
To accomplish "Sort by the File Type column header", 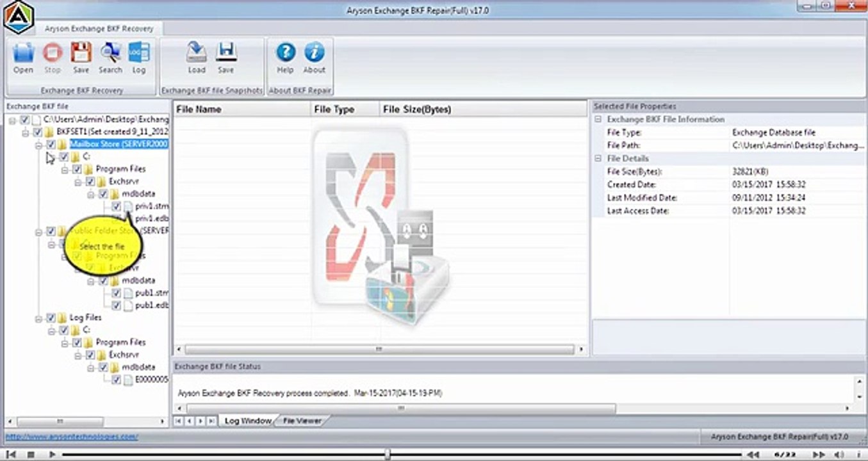I will coord(345,109).
